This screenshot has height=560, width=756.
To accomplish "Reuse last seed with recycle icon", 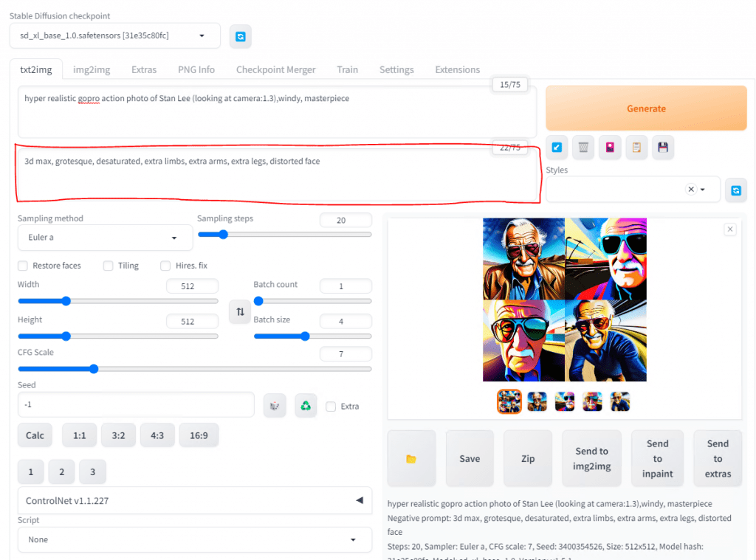I will 306,406.
